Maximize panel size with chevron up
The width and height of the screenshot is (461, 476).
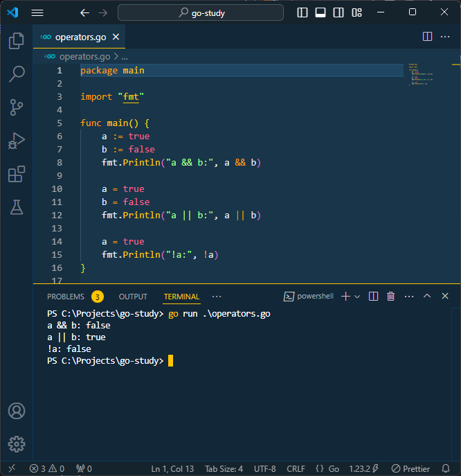pos(427,297)
